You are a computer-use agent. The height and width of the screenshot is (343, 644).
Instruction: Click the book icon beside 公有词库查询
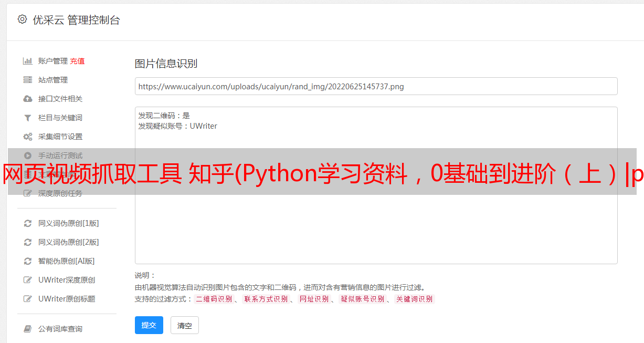(28, 329)
